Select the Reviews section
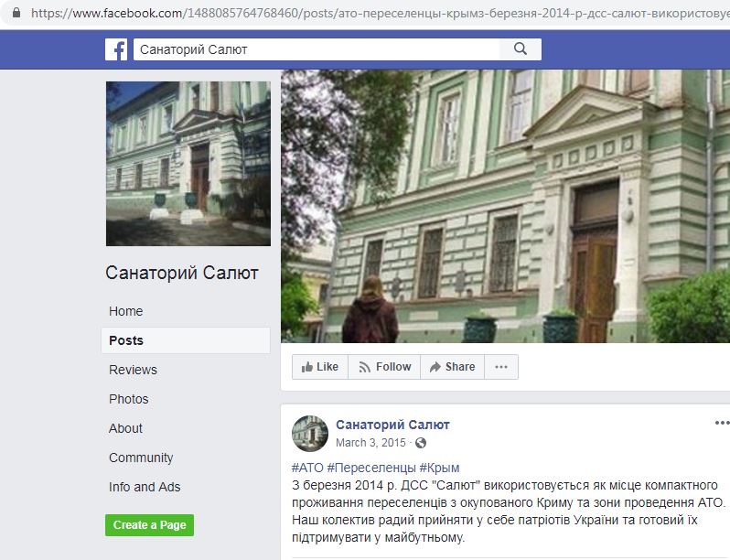Screen dimensions: 730x560 (x=134, y=370)
